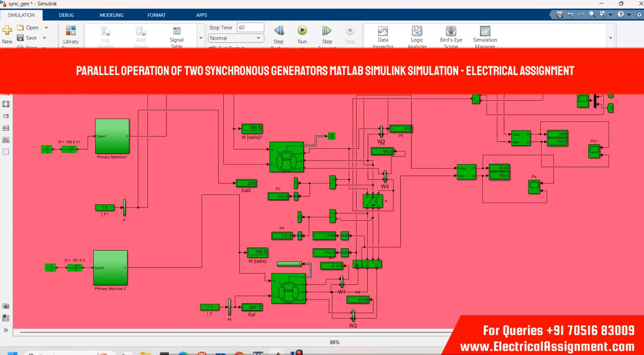Screen dimensions: 644x355
Task: Expand the help dropdown arrow
Action: pyautogui.click(x=629, y=15)
